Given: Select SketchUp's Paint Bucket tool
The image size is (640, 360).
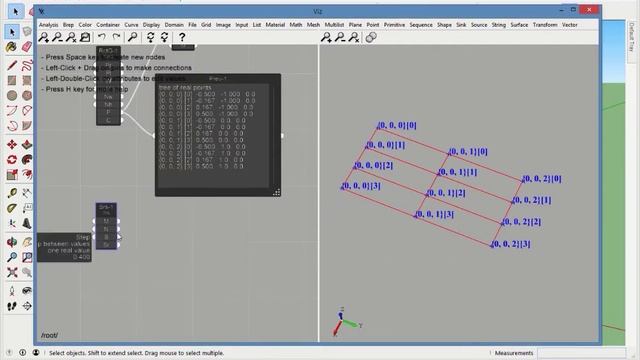Looking at the screenshot, I should [12, 47].
